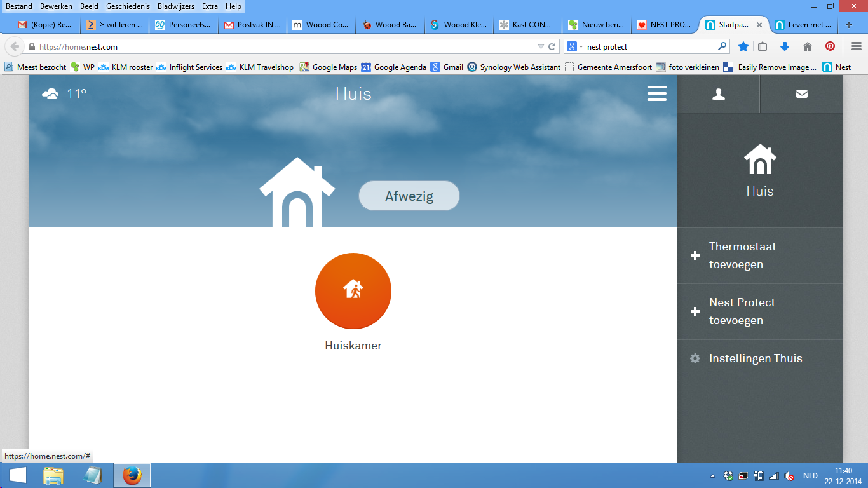
Task: Open the Help menu
Action: coord(233,6)
